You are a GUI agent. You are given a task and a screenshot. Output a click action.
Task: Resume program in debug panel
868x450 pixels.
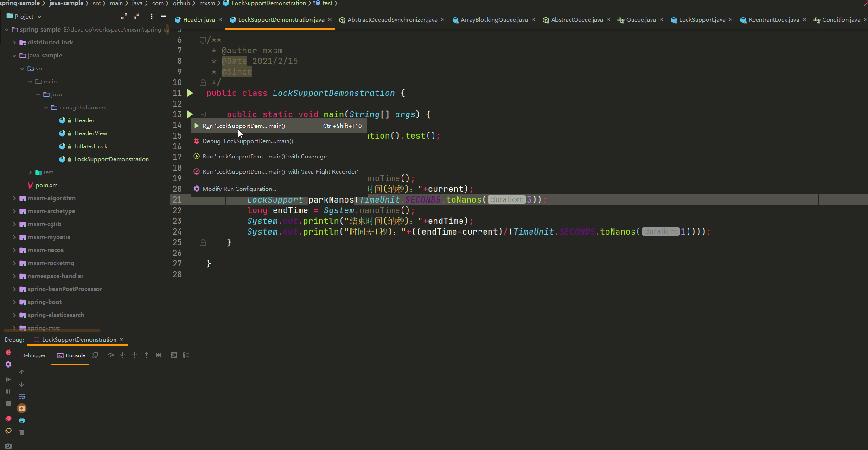[8, 379]
